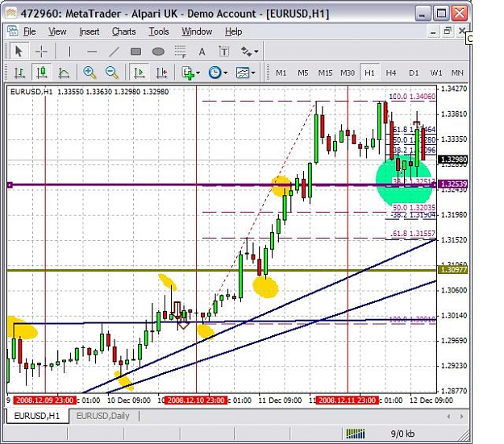Screen dimensions: 504x444
Task: Open the File menu
Action: pos(29,31)
